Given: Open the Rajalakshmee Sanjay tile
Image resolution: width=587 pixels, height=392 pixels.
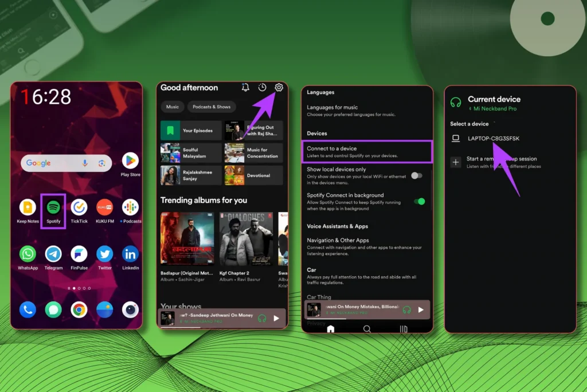Looking at the screenshot, I should pos(191,175).
